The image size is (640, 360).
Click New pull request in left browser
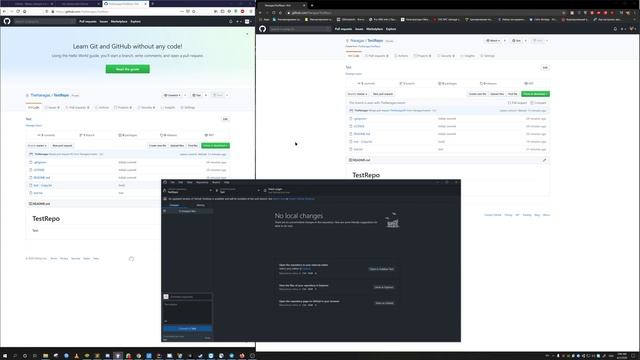pyautogui.click(x=62, y=146)
